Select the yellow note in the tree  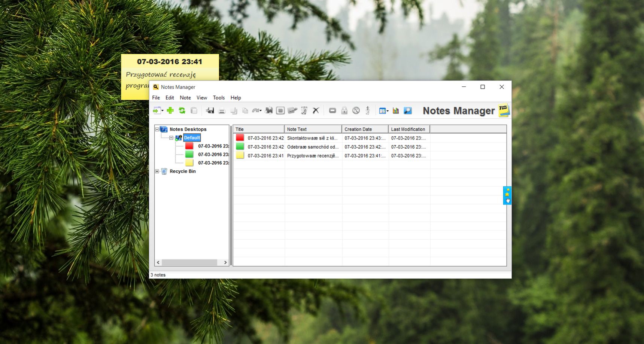click(207, 163)
